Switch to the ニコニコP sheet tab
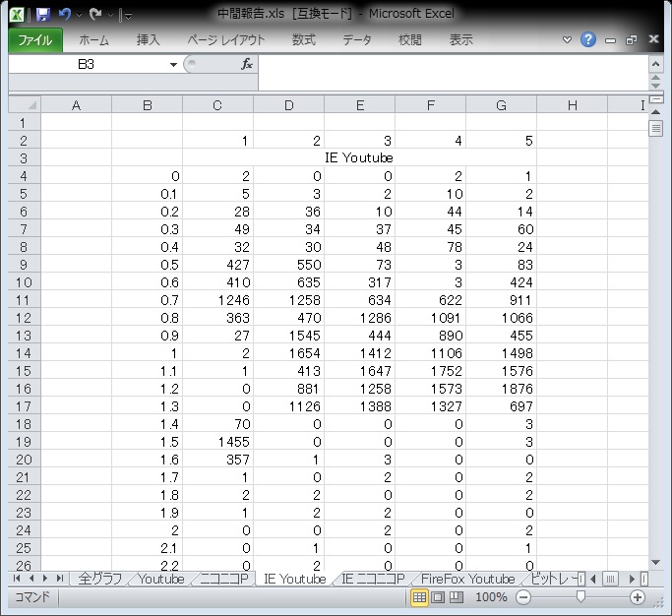The image size is (672, 616). tap(224, 579)
